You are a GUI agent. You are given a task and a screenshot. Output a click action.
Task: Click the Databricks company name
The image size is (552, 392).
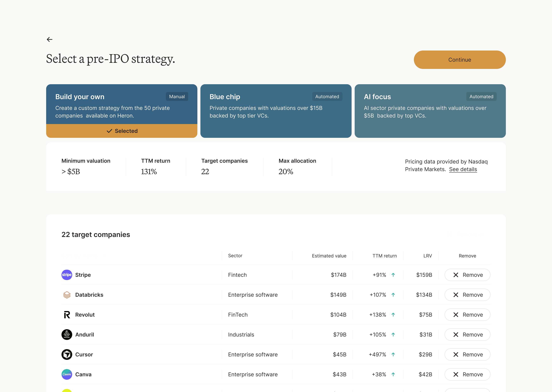pos(89,295)
